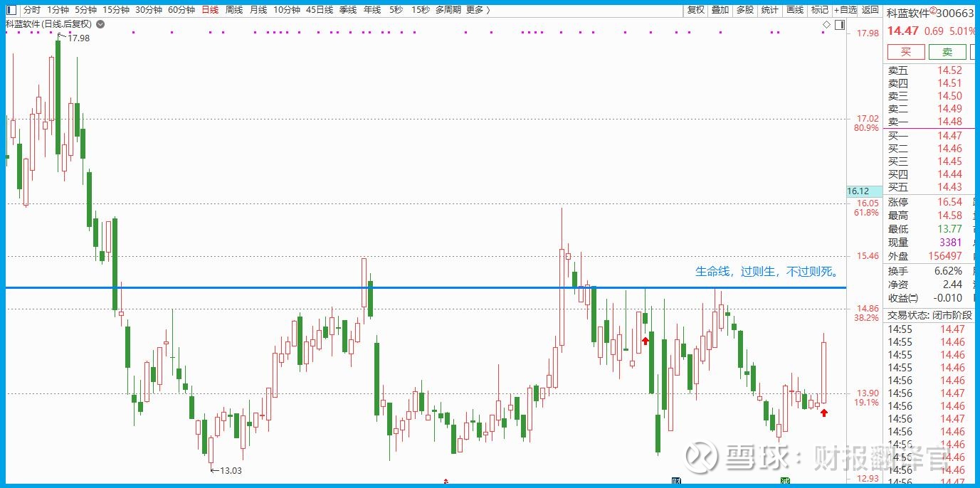Click the 38.2% Fibonacci level label
The image size is (980, 488).
(x=867, y=318)
